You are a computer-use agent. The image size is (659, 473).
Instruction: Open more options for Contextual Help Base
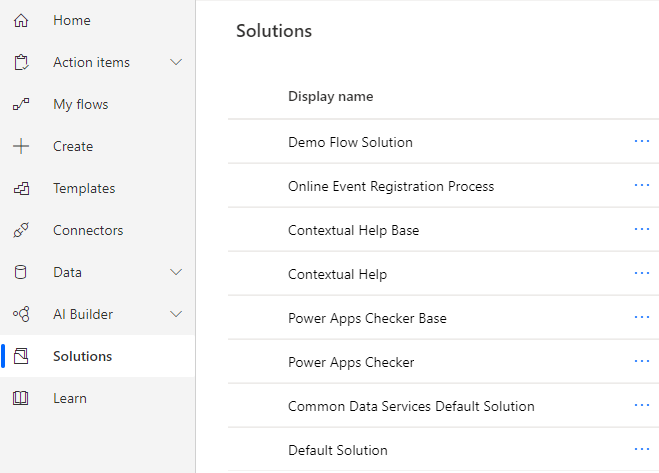tap(642, 230)
